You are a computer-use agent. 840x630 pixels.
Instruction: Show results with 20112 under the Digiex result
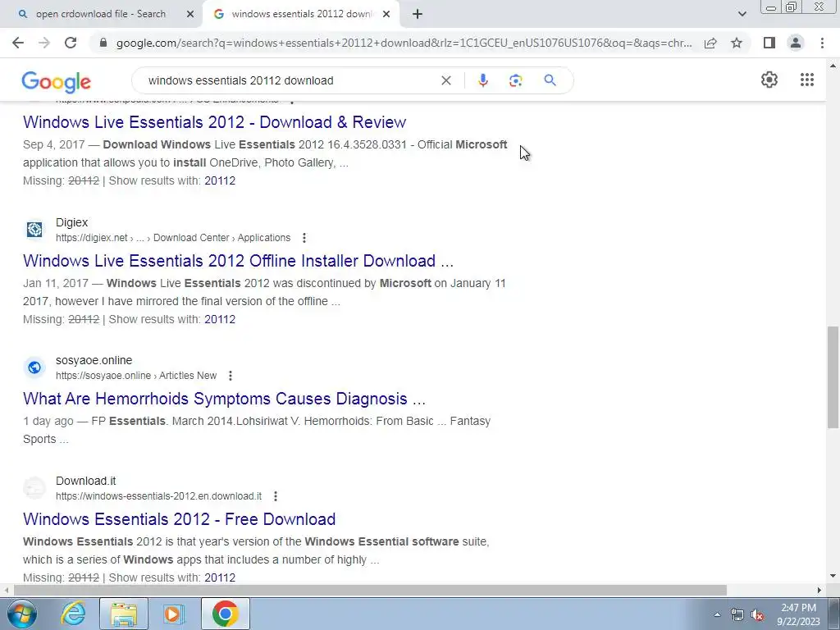tap(220, 319)
